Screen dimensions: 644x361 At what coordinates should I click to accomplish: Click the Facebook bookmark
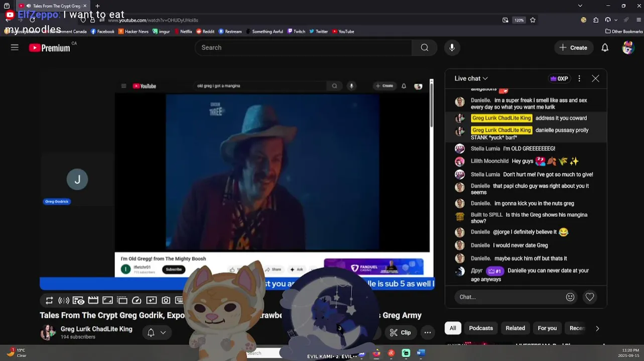tap(102, 32)
